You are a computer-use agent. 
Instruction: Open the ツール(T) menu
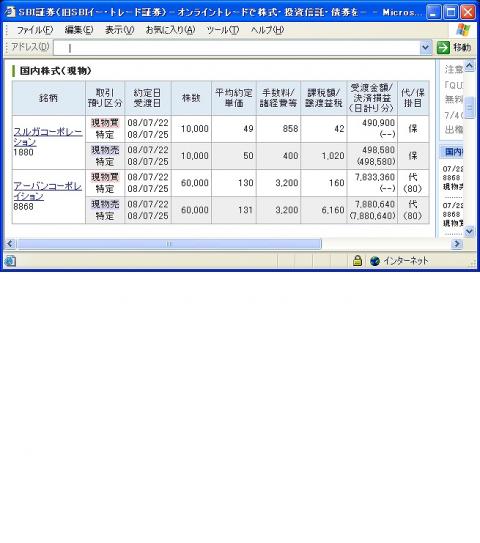[223, 30]
